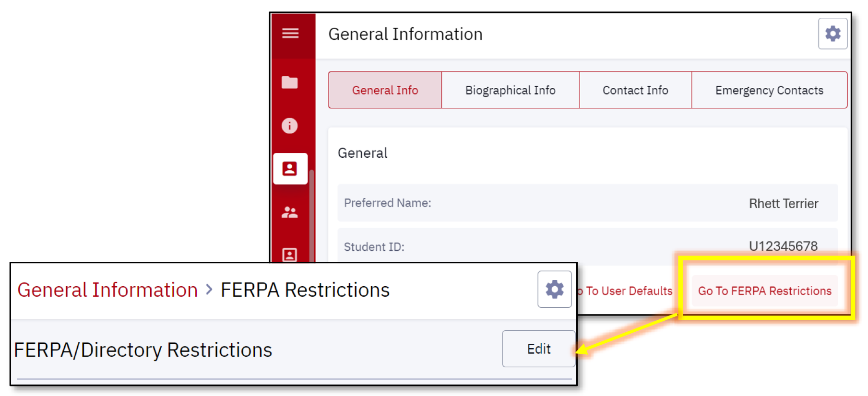The image size is (868, 396).
Task: Switch to the Biographical Info tab
Action: (511, 90)
